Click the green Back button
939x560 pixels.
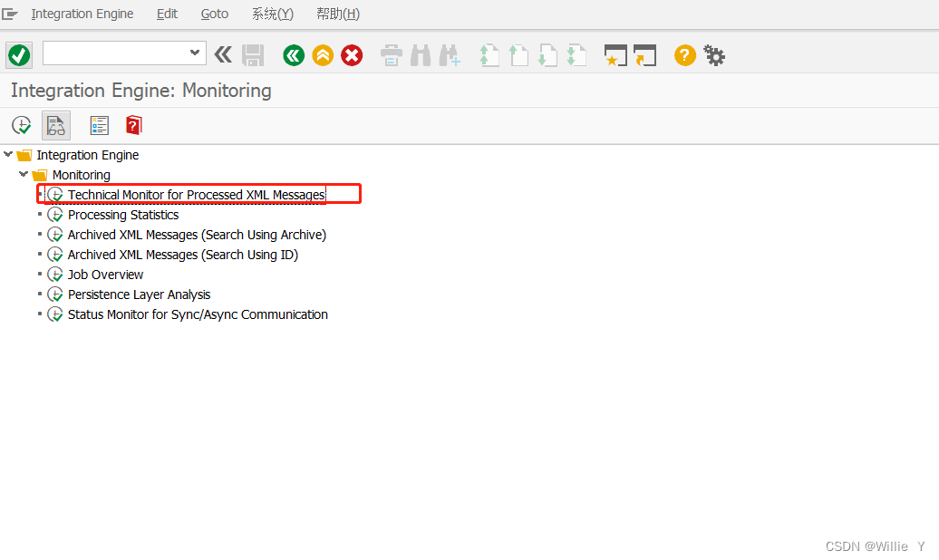pyautogui.click(x=294, y=55)
